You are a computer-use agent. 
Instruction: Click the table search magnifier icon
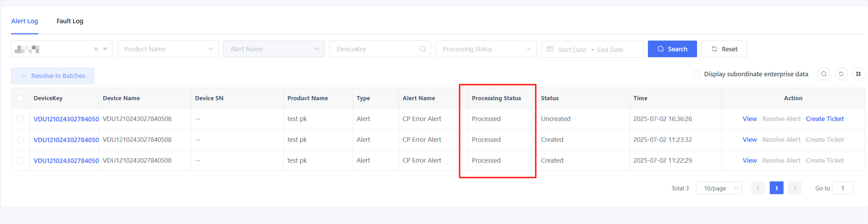point(824,74)
